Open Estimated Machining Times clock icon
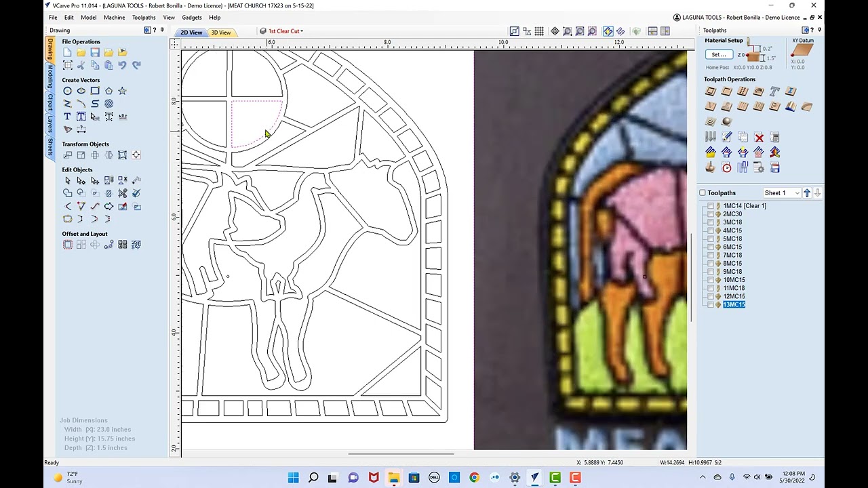The image size is (868, 488). tap(726, 167)
